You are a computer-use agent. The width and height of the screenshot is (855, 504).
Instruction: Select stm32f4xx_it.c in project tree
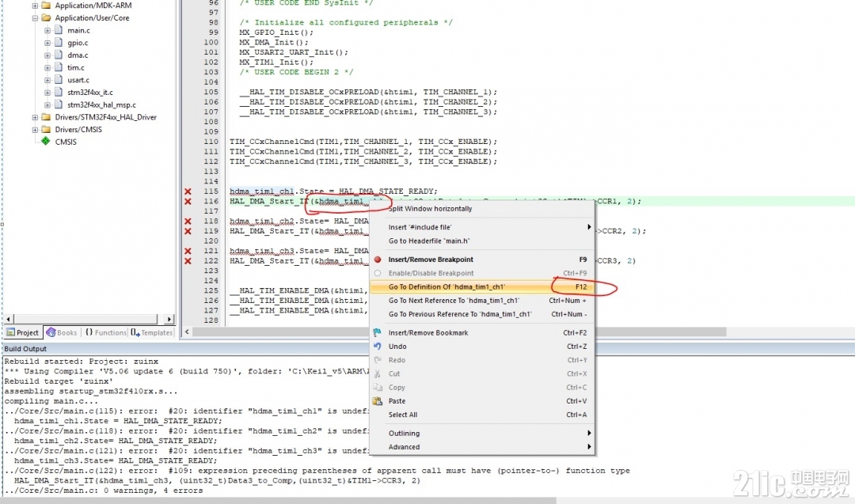coord(90,93)
